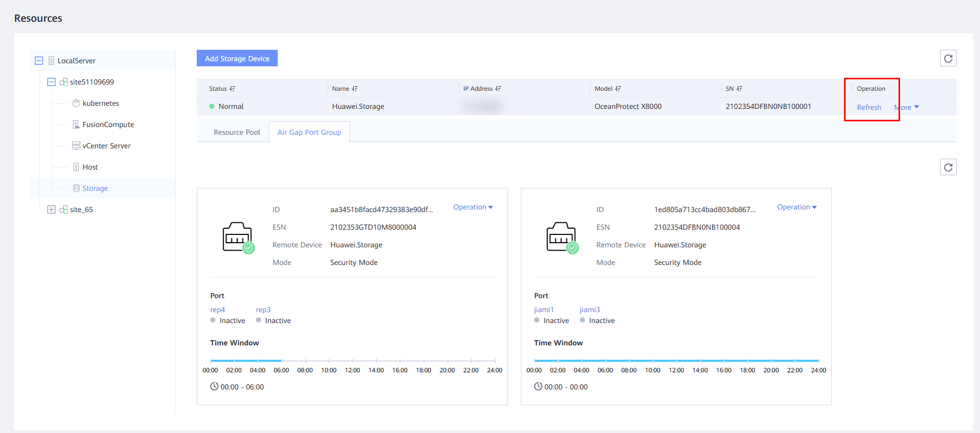Sort by the Model column icon
Screen dimensions: 980x433
coord(618,89)
